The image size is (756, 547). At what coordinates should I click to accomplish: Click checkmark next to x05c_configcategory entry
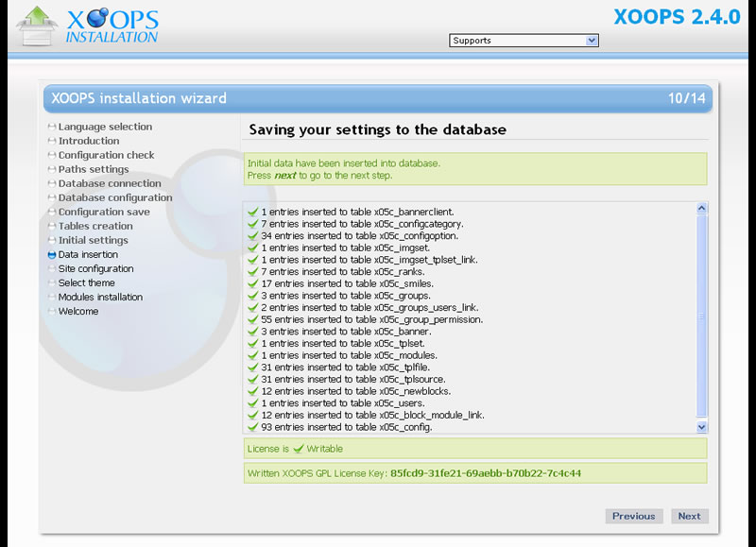pos(252,224)
